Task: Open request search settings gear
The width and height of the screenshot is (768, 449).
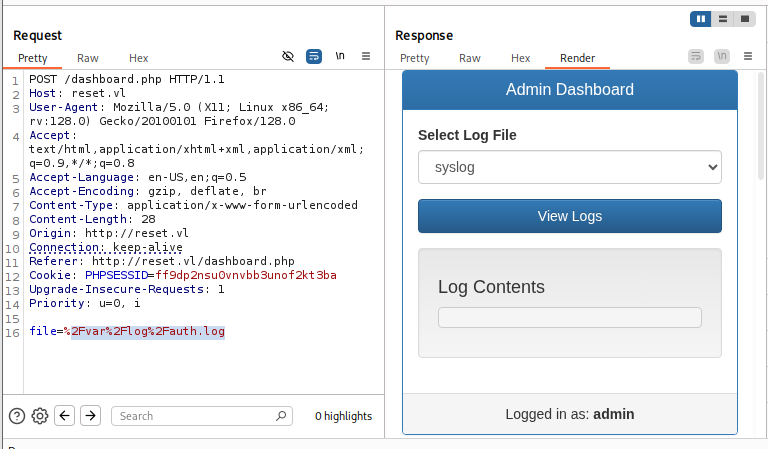Action: [40, 416]
